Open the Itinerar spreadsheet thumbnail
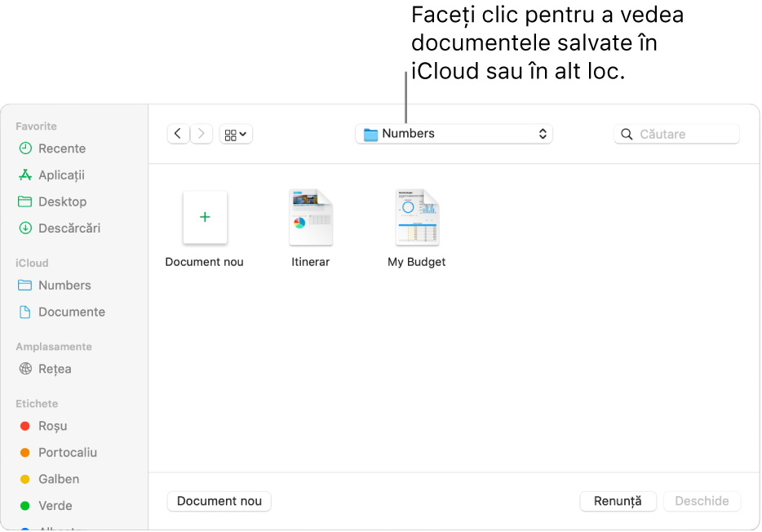Screen dimensions: 762x532 (310, 217)
